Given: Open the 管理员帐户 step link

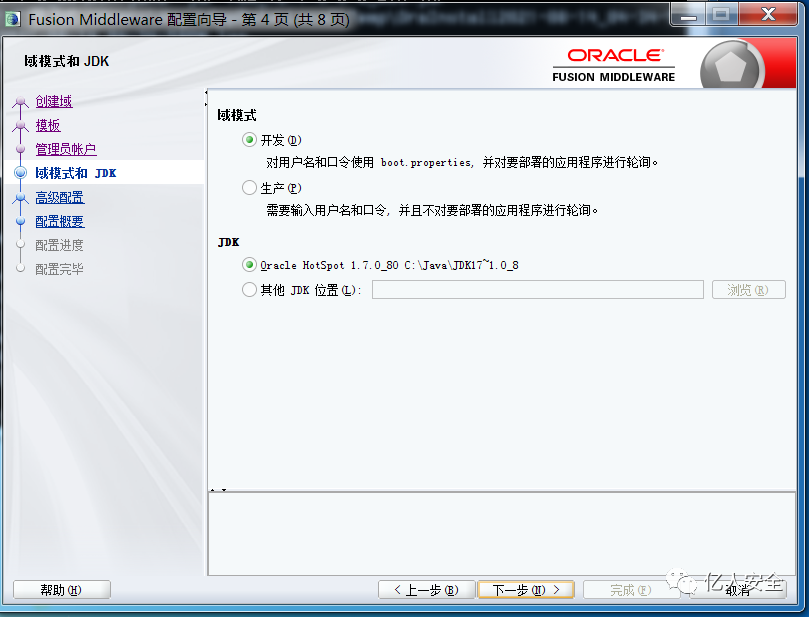Looking at the screenshot, I should click(66, 149).
